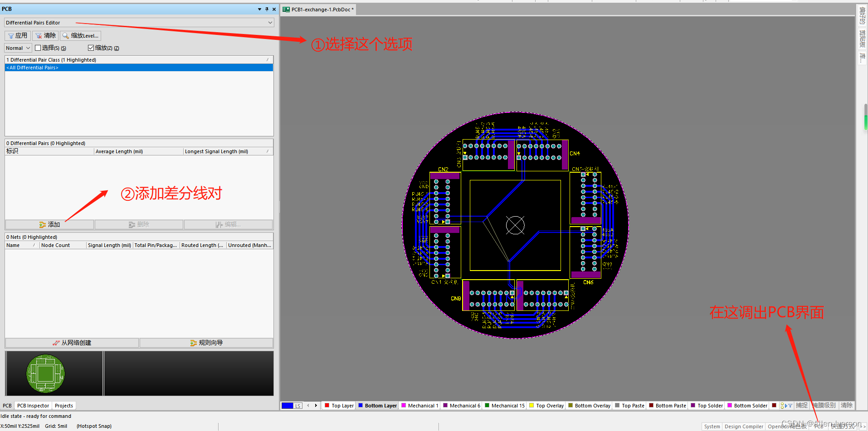The width and height of the screenshot is (868, 431).
Task: Click the center mounting hole cross symbol
Action: (x=515, y=225)
